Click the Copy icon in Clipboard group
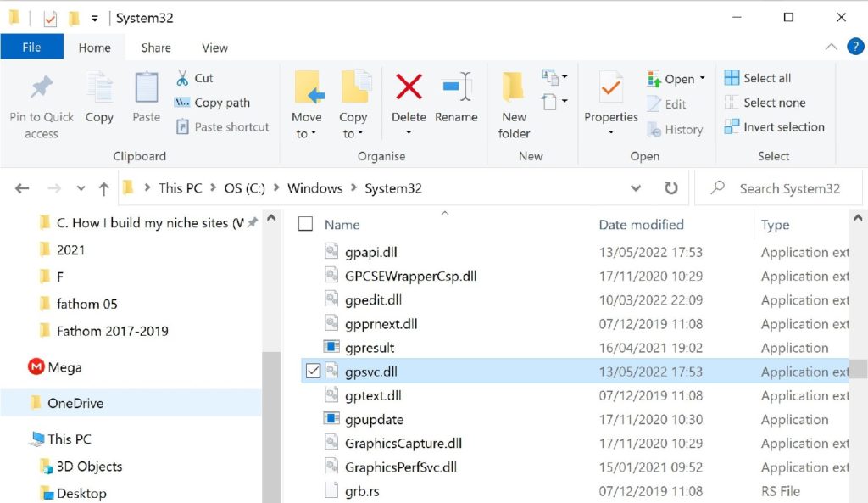Screen dimensions: 868x503 pyautogui.click(x=100, y=87)
